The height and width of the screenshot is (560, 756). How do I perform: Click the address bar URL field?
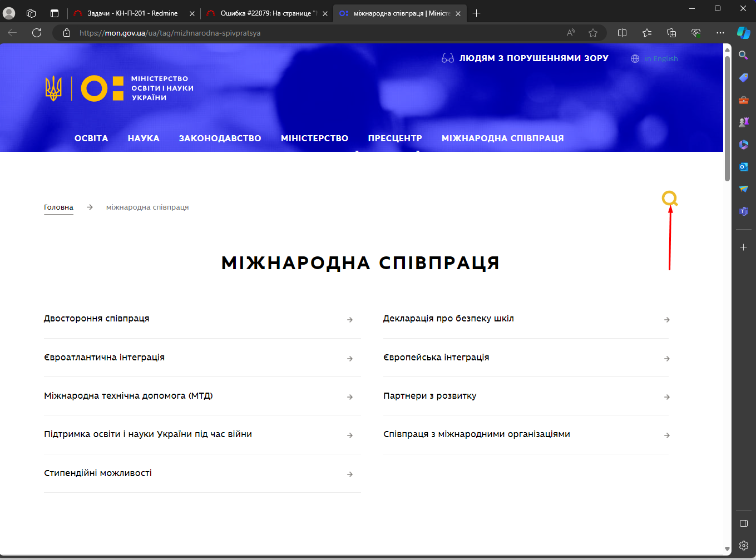click(312, 33)
